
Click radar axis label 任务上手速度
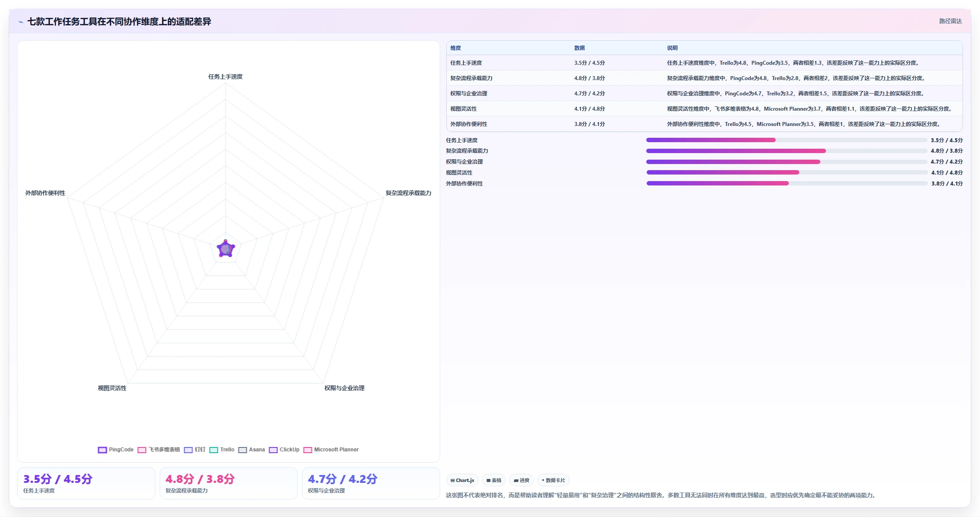coord(225,77)
